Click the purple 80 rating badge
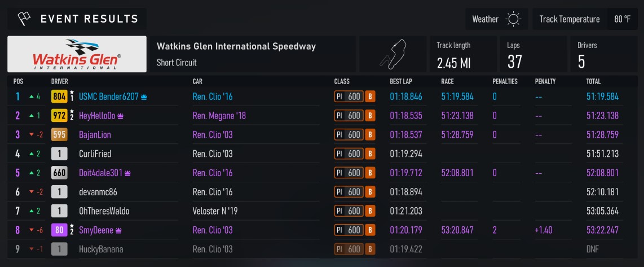The image size is (644, 267). click(59, 230)
